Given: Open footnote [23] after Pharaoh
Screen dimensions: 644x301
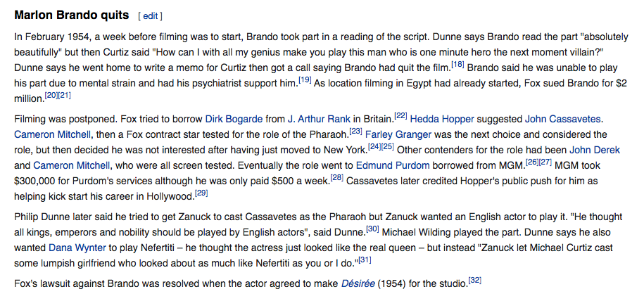Looking at the screenshot, I should [x=355, y=132].
